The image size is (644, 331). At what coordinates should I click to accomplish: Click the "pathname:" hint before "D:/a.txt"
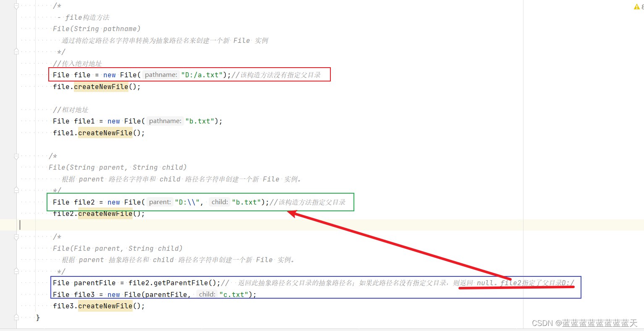[161, 75]
